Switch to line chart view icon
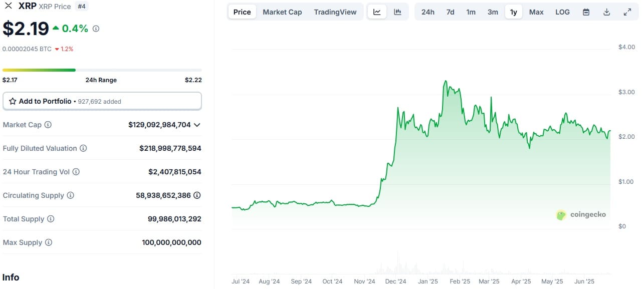Viewport: 644px width, 289px height. [377, 12]
